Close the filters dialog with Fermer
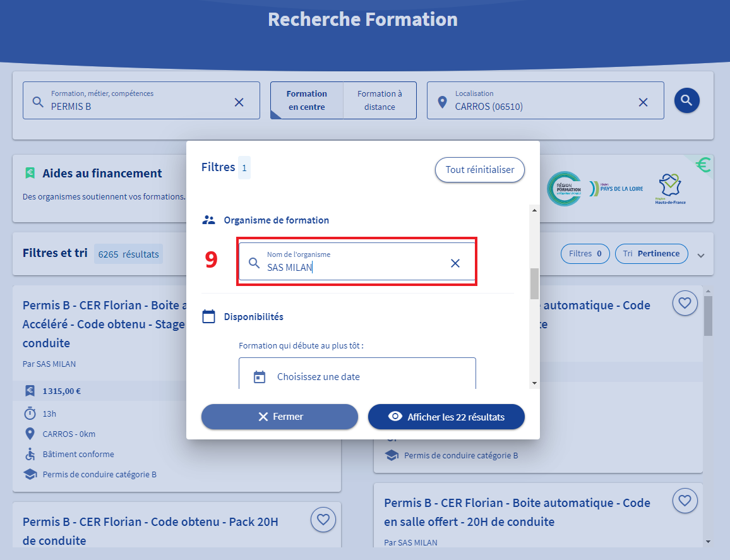Viewport: 730px width, 560px height. point(279,417)
